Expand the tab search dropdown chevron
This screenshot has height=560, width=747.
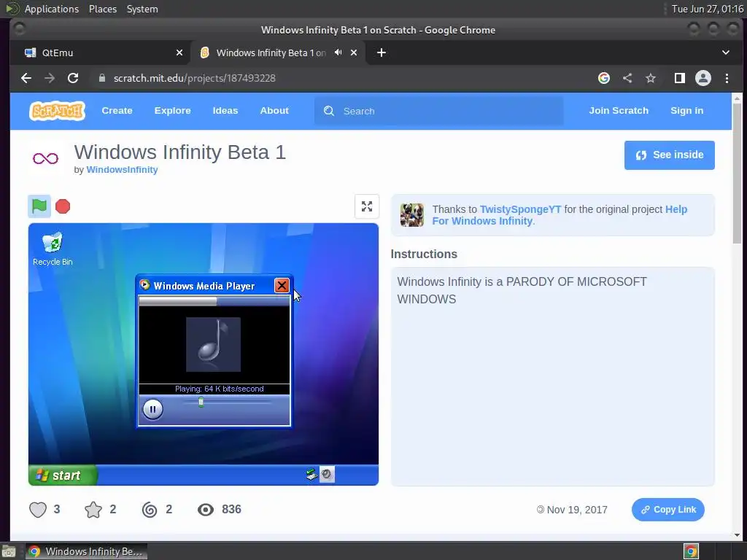click(725, 52)
